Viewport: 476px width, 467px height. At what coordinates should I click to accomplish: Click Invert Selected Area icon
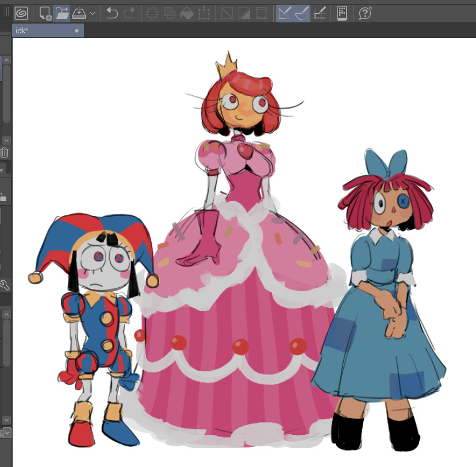[244, 14]
